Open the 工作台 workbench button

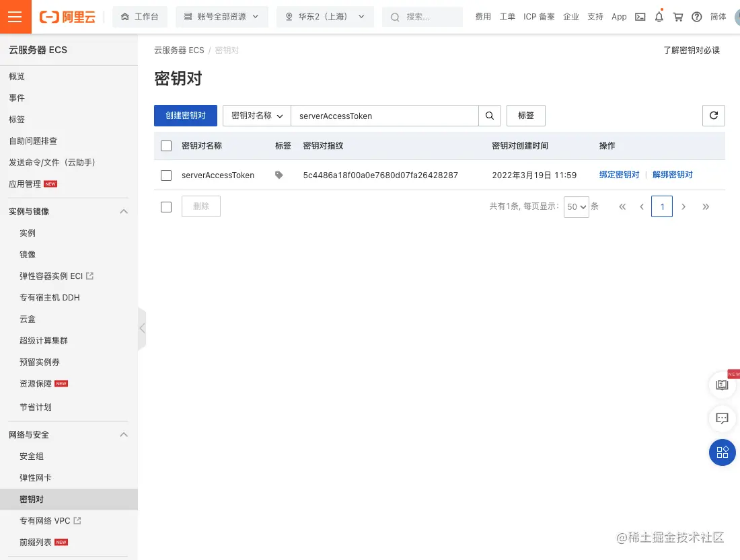pos(140,17)
